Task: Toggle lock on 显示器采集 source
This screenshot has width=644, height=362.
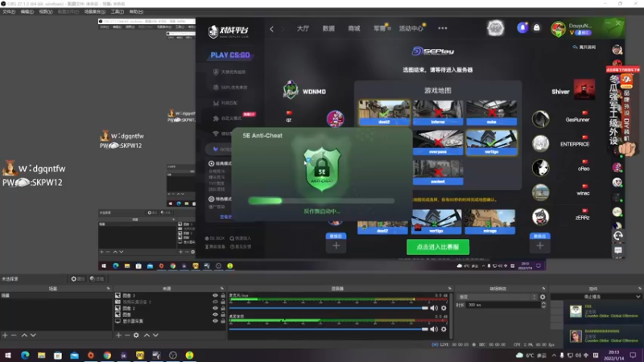Action: click(x=223, y=321)
